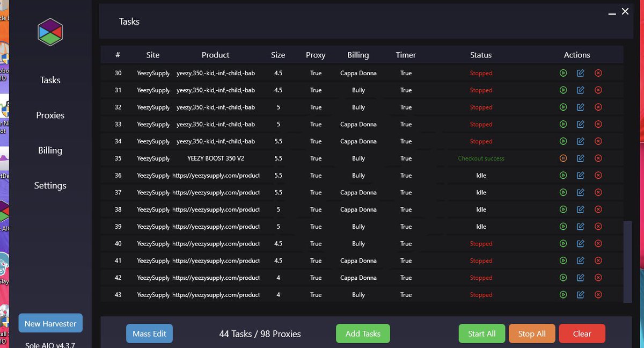Viewport: 644px width, 348px height.
Task: Edit task 43 pencil icon
Action: click(580, 295)
